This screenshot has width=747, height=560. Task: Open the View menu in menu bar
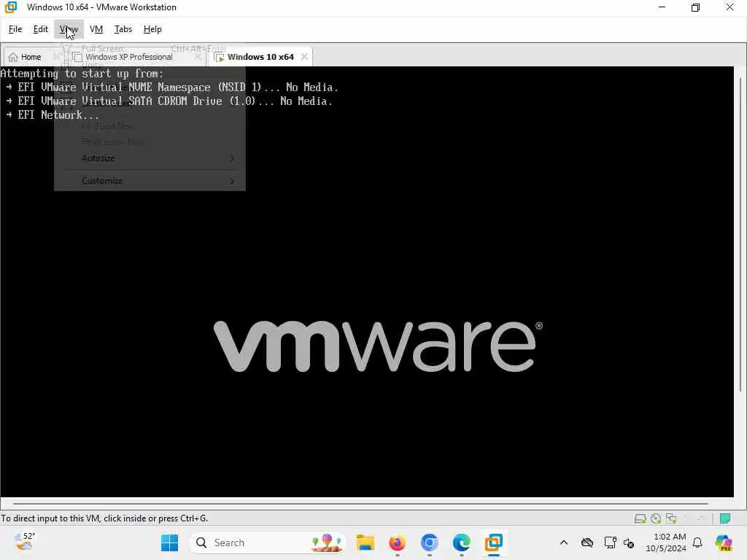click(69, 29)
